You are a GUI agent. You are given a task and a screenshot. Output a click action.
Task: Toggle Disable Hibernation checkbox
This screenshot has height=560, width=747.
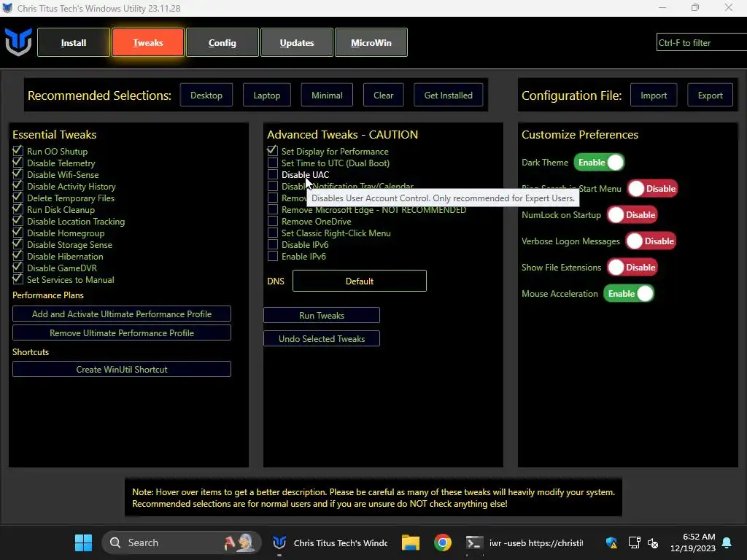point(18,256)
